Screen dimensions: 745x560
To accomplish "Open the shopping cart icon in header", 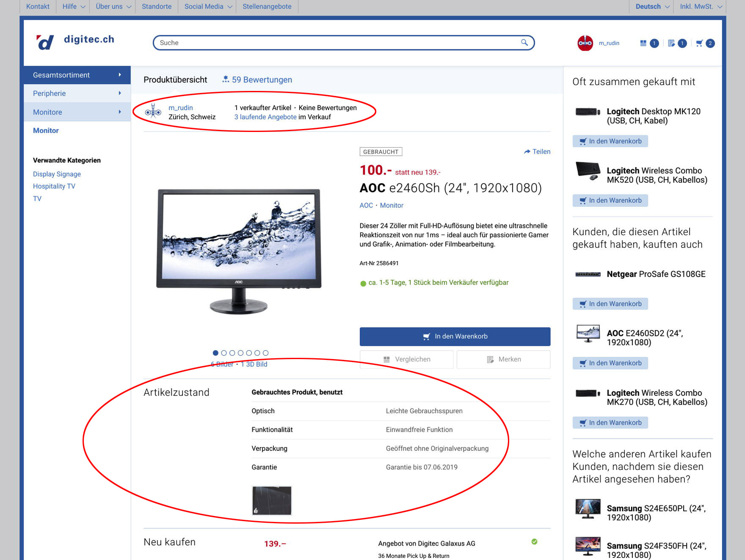I will pos(699,43).
